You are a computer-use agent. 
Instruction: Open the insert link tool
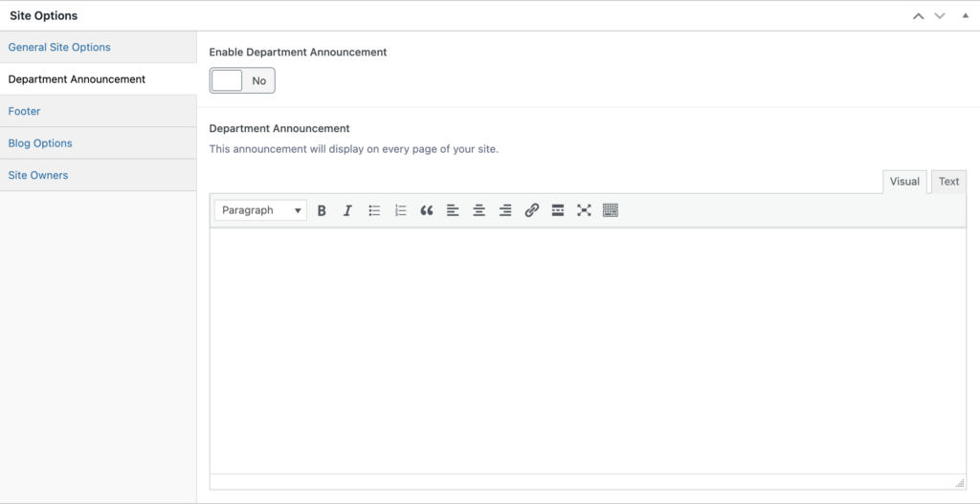click(x=532, y=210)
